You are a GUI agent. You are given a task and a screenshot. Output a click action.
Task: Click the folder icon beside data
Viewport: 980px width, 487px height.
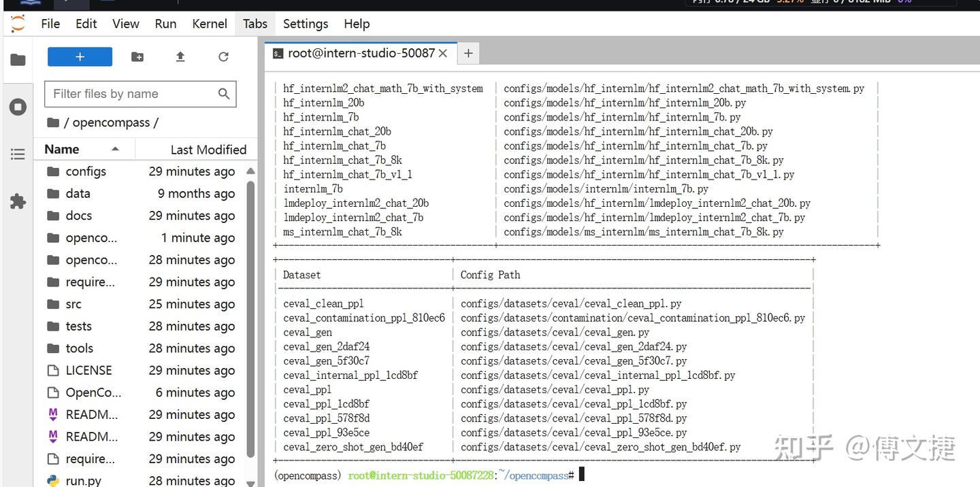(53, 193)
